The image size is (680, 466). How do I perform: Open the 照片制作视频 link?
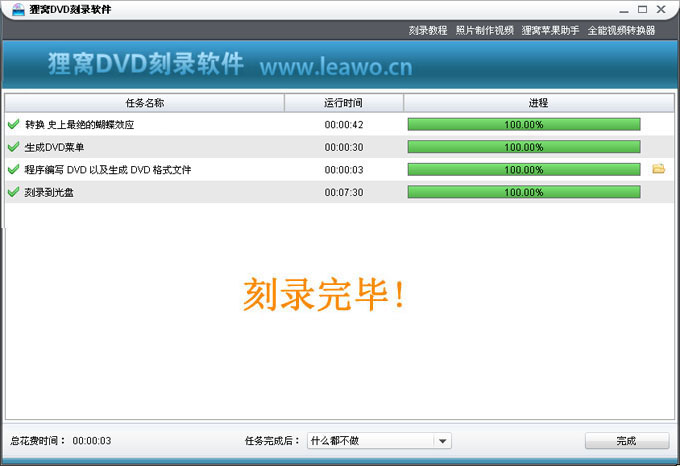pyautogui.click(x=484, y=30)
